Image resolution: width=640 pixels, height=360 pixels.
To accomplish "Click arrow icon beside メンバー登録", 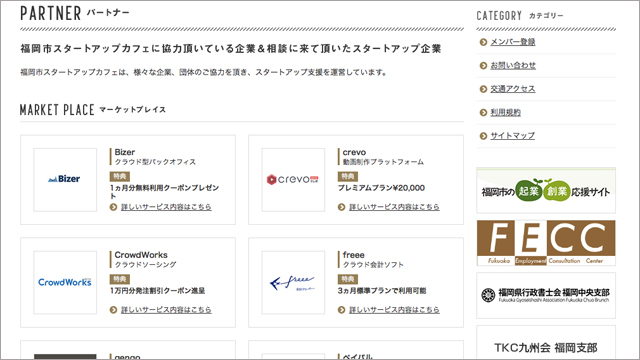I will point(483,42).
